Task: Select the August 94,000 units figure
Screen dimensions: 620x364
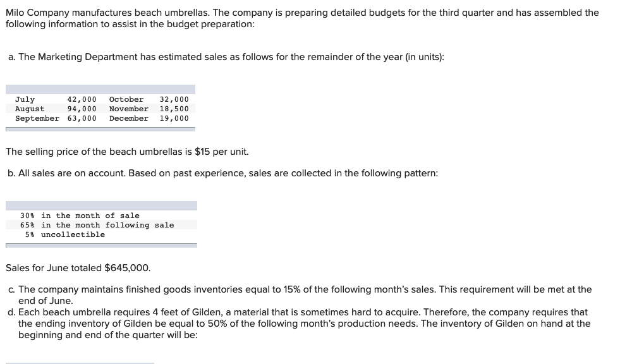Action: [82, 109]
